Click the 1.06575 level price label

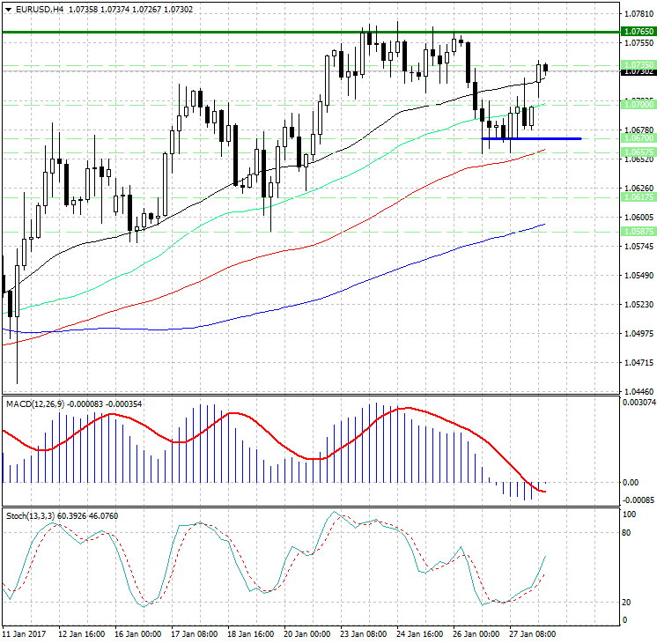pos(638,152)
